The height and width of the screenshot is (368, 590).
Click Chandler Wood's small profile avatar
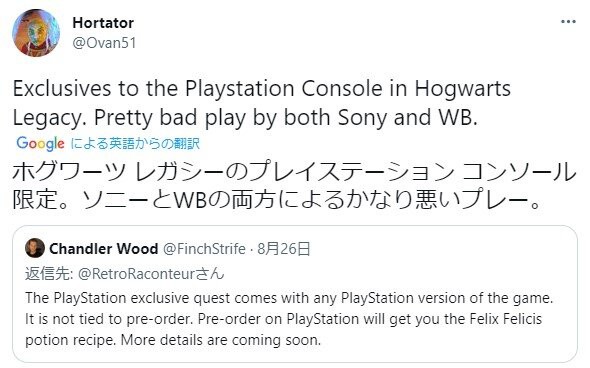(x=35, y=248)
